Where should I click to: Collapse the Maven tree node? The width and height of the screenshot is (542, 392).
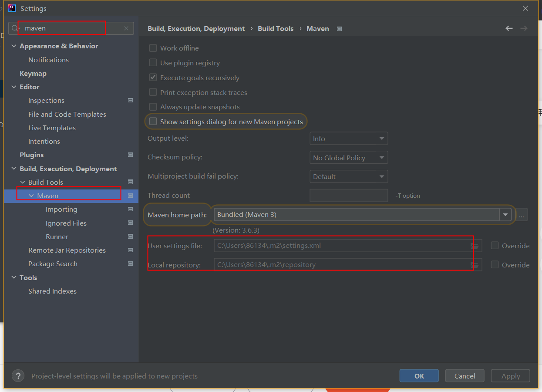31,196
